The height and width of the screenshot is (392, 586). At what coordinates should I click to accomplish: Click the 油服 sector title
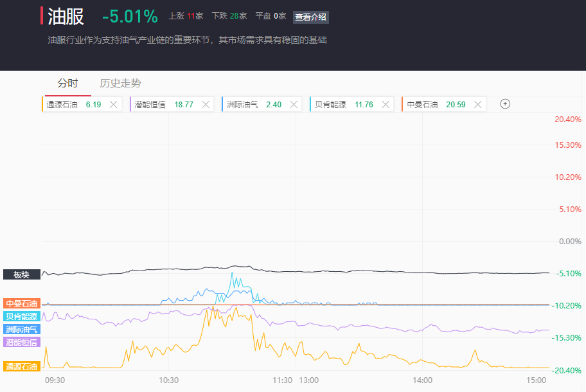pos(66,17)
